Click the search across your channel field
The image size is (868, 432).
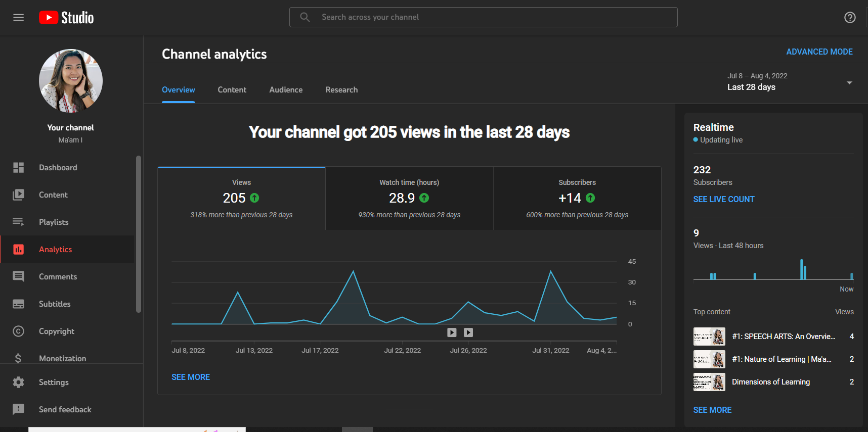point(483,17)
